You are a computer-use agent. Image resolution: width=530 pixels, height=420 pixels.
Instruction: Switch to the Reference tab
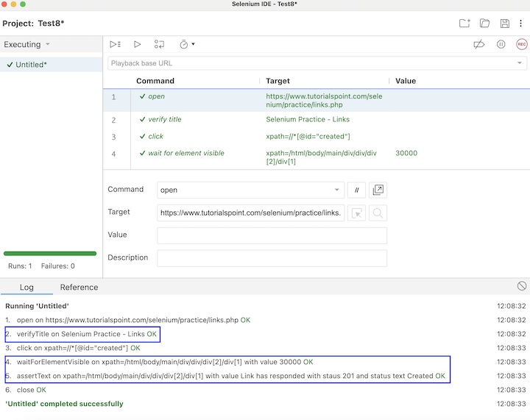tap(79, 288)
